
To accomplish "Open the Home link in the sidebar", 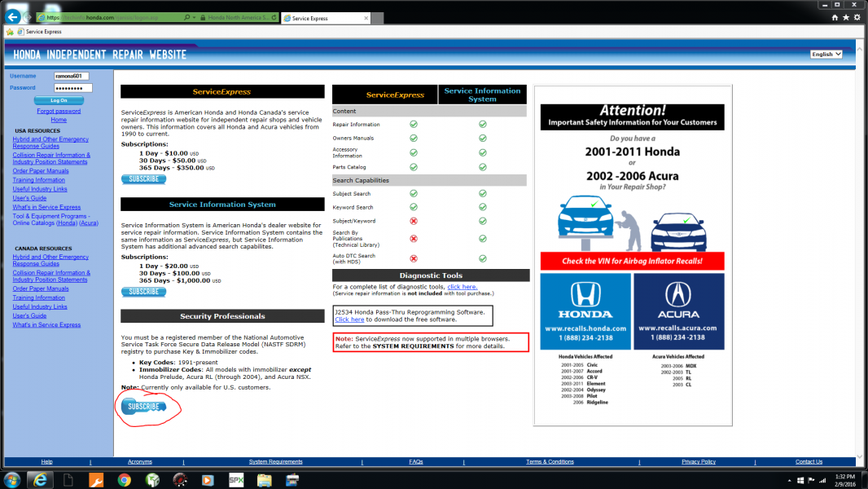I will click(59, 120).
